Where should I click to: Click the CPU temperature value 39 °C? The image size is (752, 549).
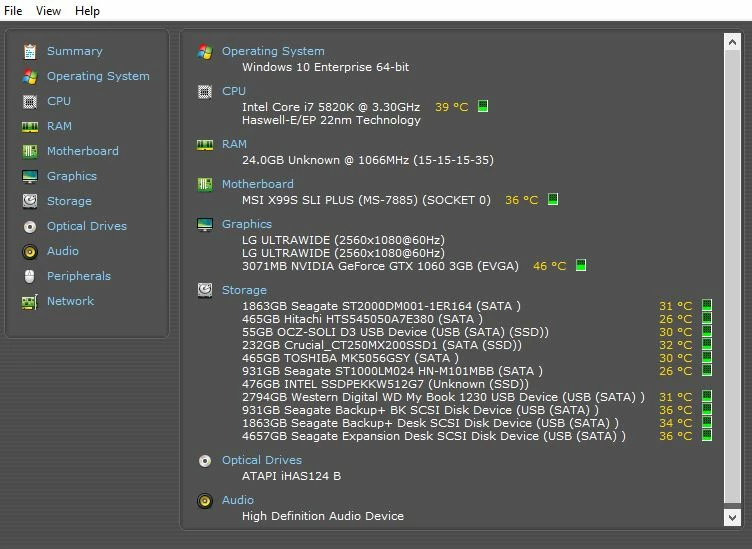[x=452, y=107]
